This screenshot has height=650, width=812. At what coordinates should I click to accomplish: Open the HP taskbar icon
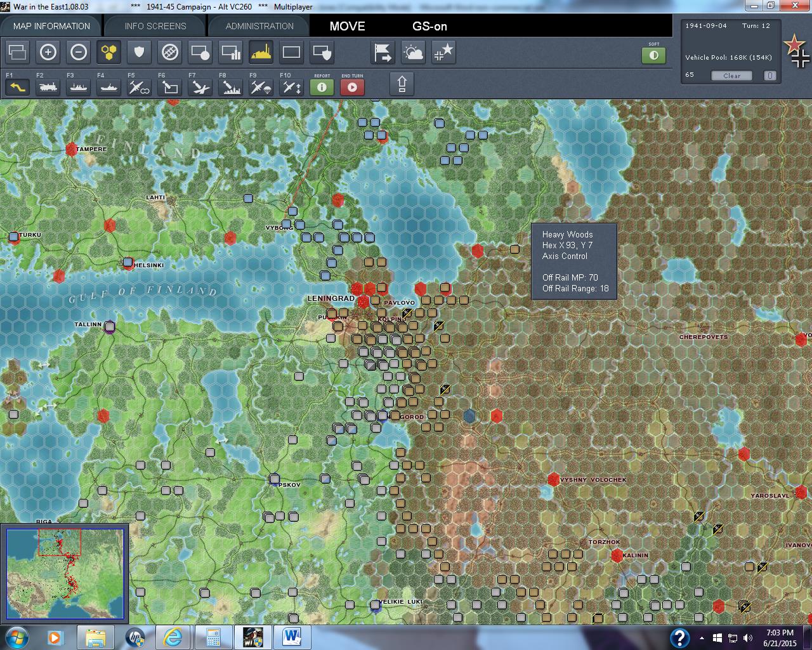point(135,637)
